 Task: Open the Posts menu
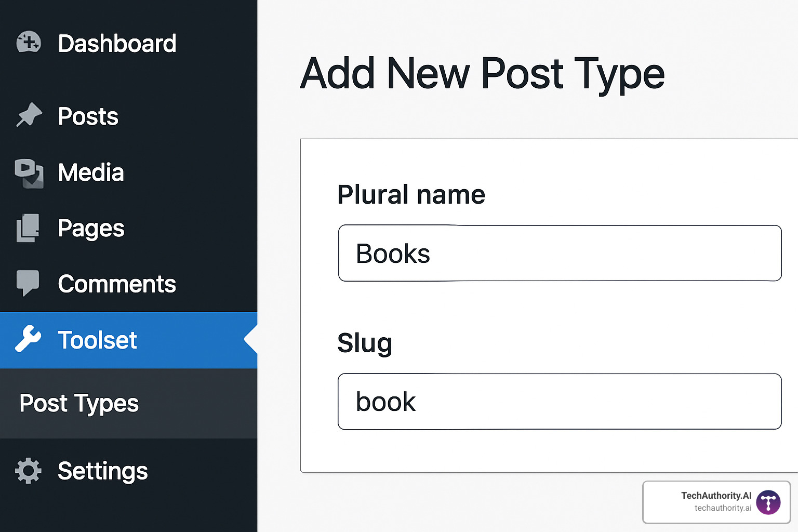(87, 116)
